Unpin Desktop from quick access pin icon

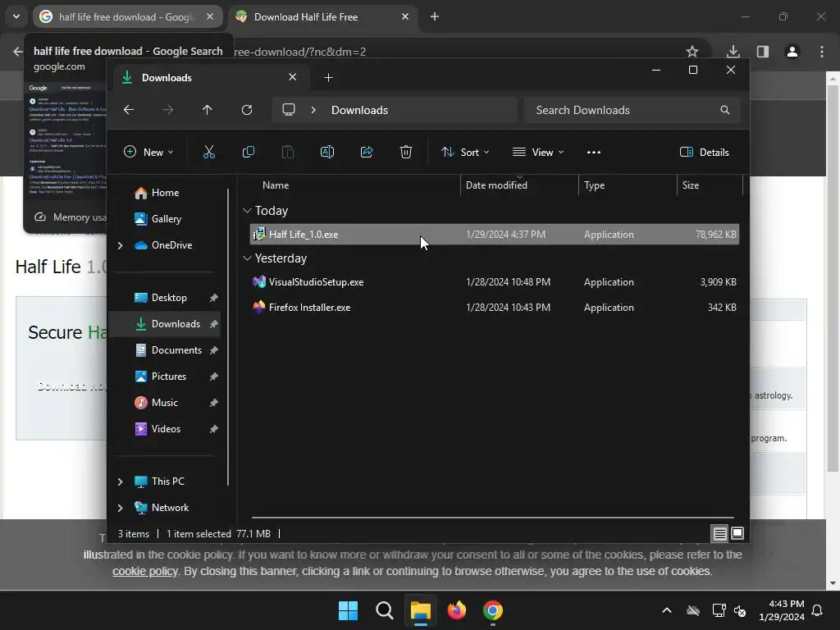tap(214, 298)
